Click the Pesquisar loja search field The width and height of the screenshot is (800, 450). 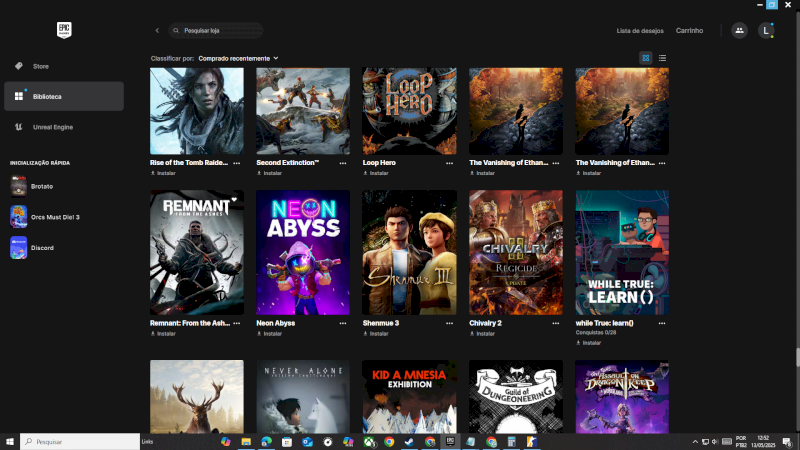[220, 31]
